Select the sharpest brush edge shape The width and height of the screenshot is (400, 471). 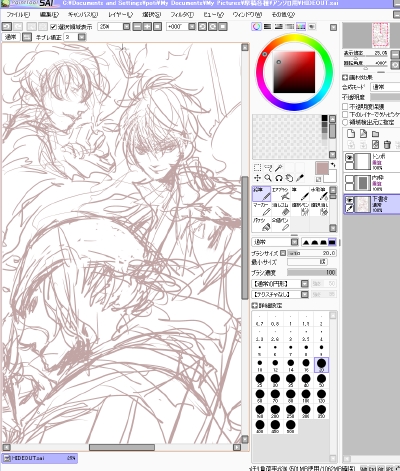pyautogui.click(x=306, y=242)
